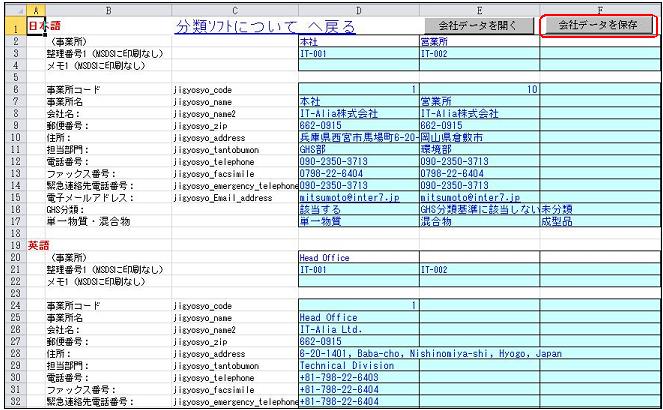The width and height of the screenshot is (663, 410).
Task: Click the jigyosyo_Email_address cell
Action: tap(235, 197)
